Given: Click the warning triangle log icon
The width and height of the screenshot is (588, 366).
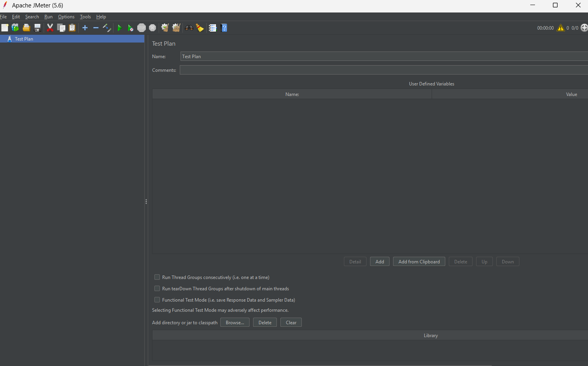Looking at the screenshot, I should coord(561,28).
